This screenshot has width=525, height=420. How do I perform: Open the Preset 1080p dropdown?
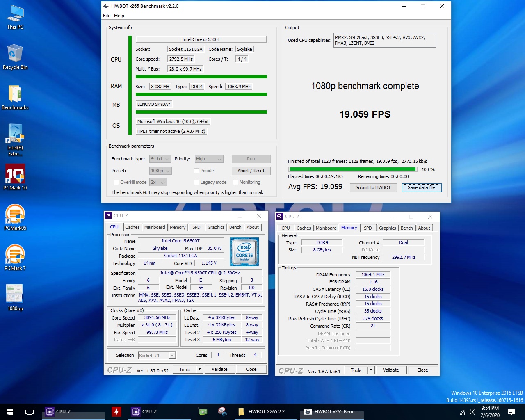[x=160, y=171]
